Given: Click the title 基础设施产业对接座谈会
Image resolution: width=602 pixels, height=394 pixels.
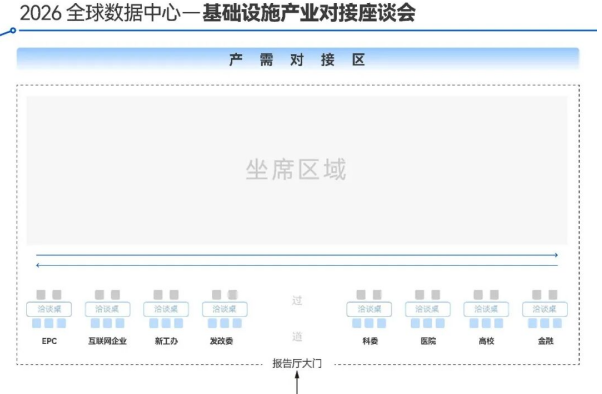Looking at the screenshot, I should (309, 13).
